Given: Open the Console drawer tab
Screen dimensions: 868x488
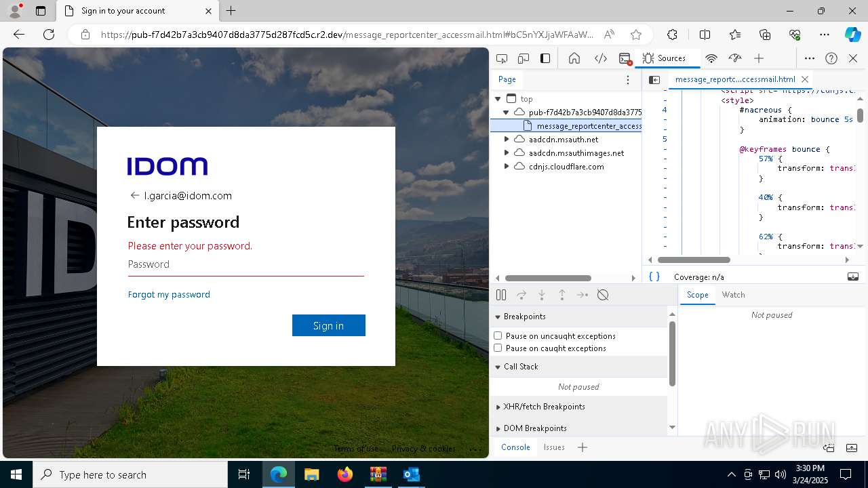Looking at the screenshot, I should click(x=515, y=447).
